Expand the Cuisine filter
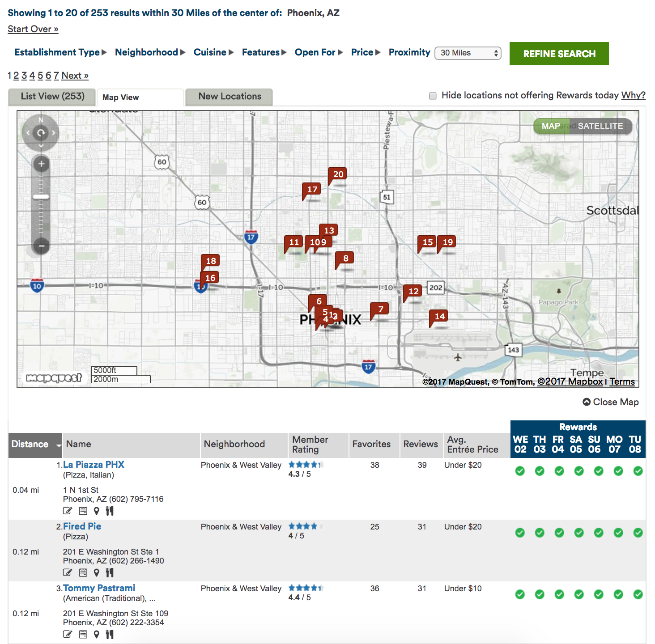 click(213, 52)
